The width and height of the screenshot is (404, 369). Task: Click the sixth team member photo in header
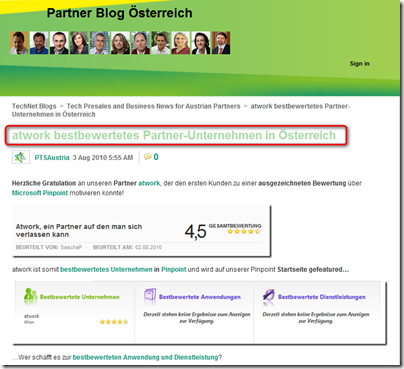pyautogui.click(x=120, y=43)
